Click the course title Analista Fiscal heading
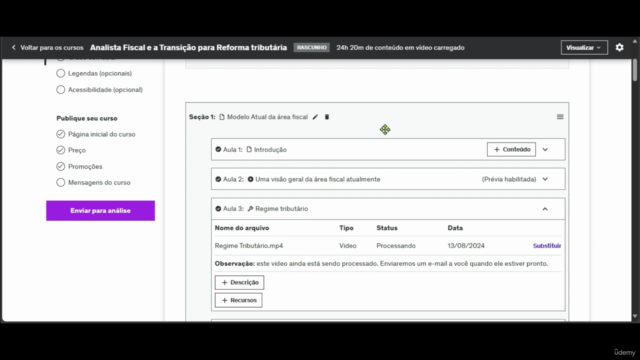 point(189,48)
